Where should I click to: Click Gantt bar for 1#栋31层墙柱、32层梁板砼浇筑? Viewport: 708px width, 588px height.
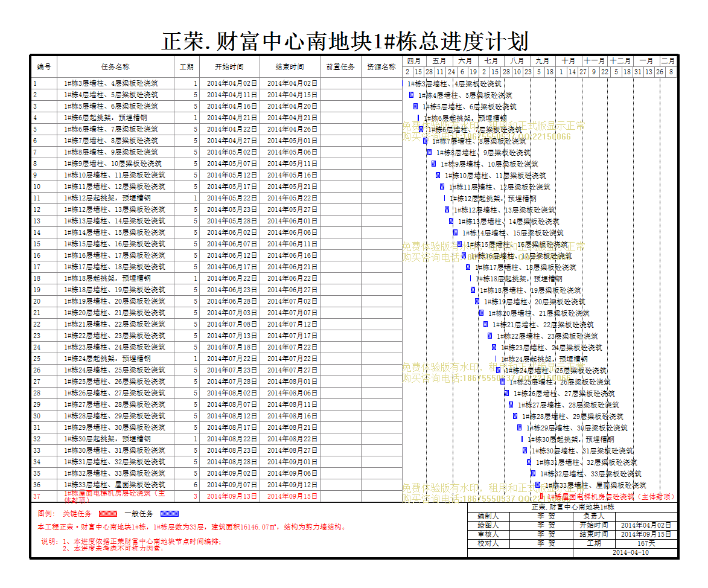(529, 462)
